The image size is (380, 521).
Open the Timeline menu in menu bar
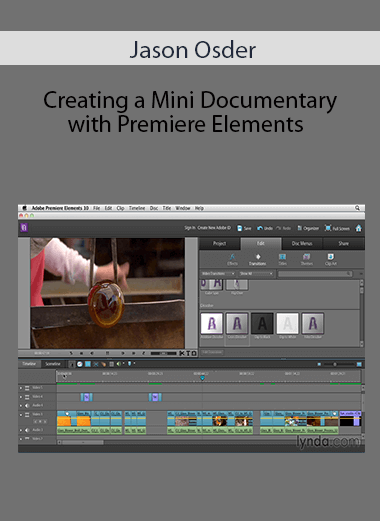tap(137, 208)
